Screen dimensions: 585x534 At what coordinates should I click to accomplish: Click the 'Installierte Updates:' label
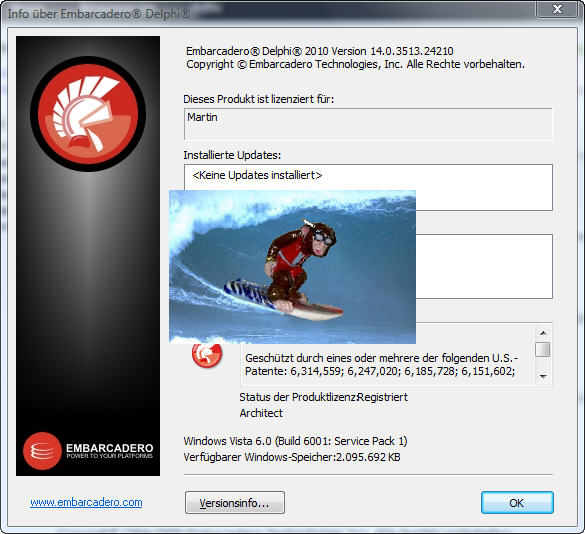(232, 155)
